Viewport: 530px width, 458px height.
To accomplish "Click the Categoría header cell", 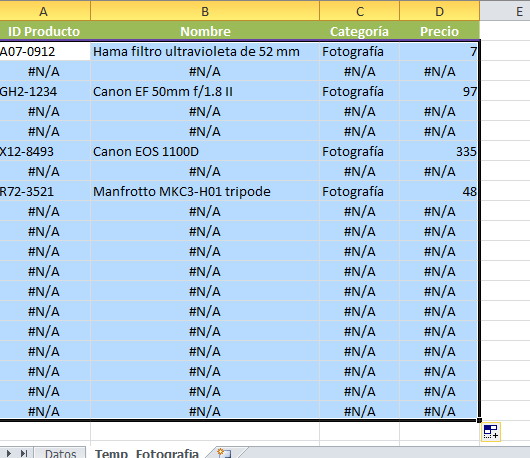I will click(x=360, y=31).
